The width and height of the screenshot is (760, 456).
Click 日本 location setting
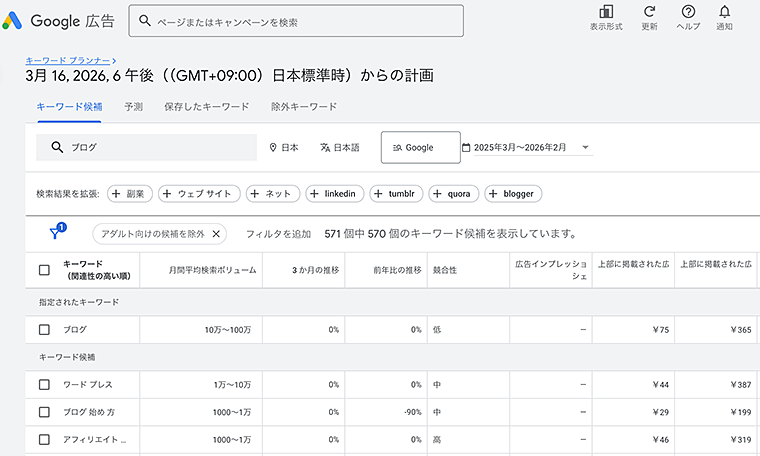point(284,147)
